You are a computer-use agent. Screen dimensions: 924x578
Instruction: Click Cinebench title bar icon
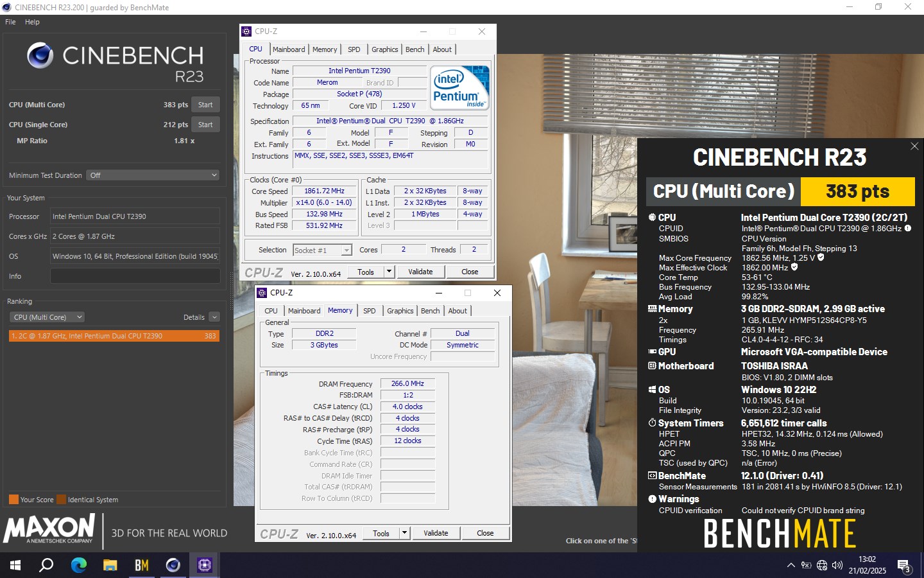pos(7,7)
